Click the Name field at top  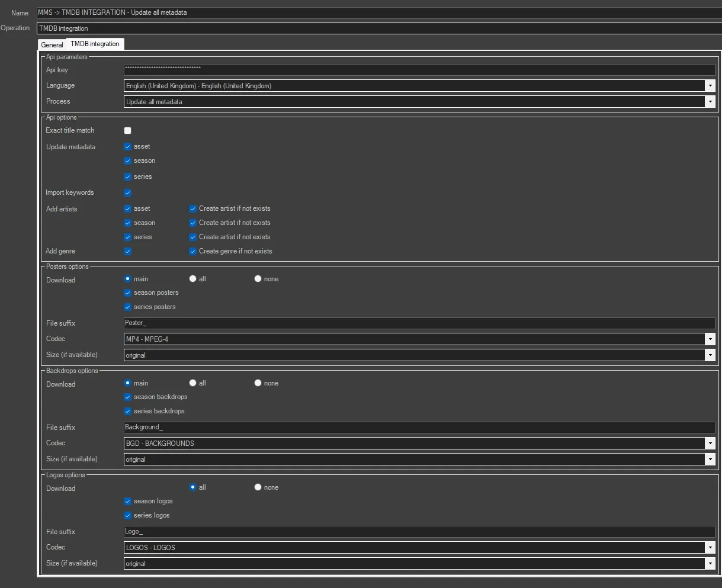(379, 12)
